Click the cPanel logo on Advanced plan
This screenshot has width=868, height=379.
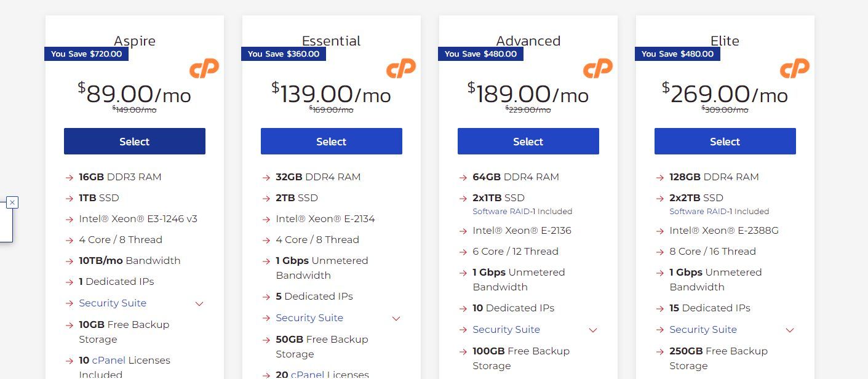click(598, 68)
